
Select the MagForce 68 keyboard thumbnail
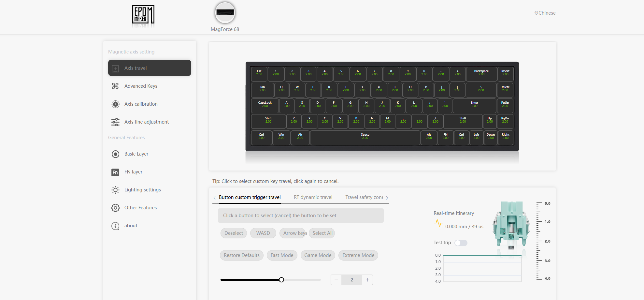click(225, 13)
